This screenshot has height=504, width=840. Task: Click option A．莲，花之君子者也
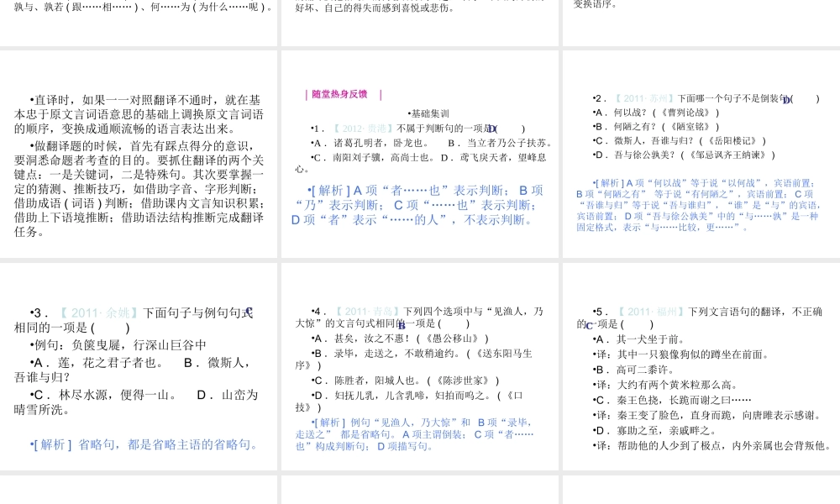(97, 363)
